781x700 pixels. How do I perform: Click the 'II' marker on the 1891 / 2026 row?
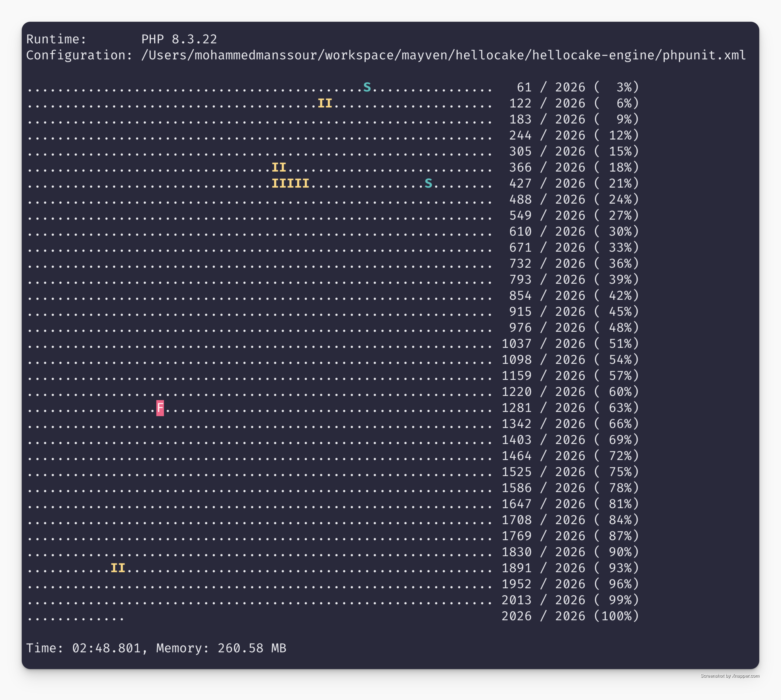point(118,568)
